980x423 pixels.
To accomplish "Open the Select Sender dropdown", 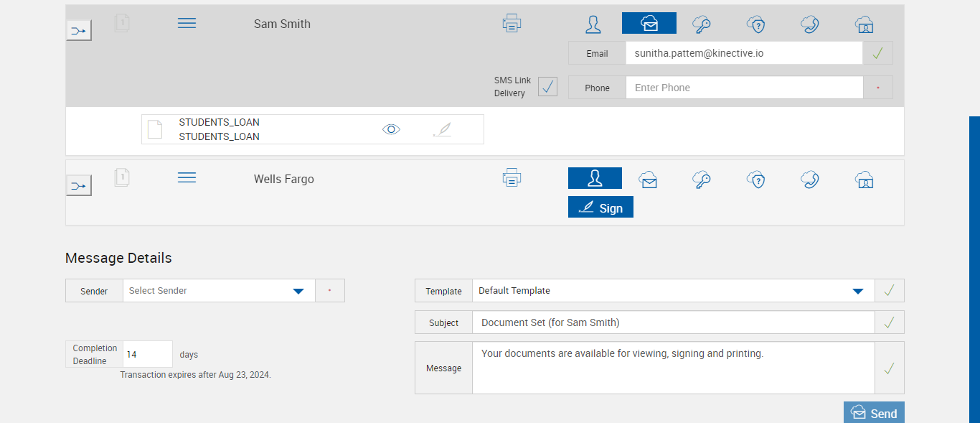I will coord(298,291).
